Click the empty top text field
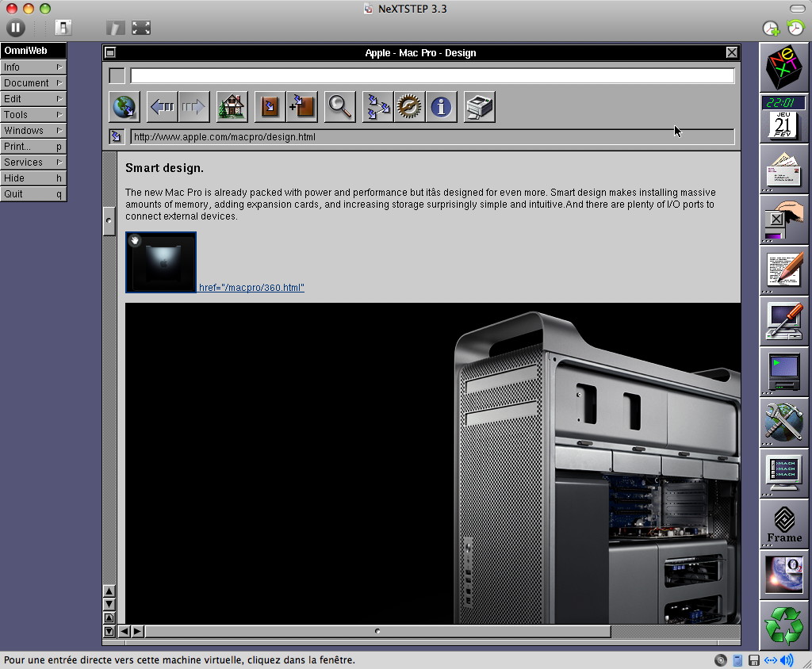 pos(432,75)
